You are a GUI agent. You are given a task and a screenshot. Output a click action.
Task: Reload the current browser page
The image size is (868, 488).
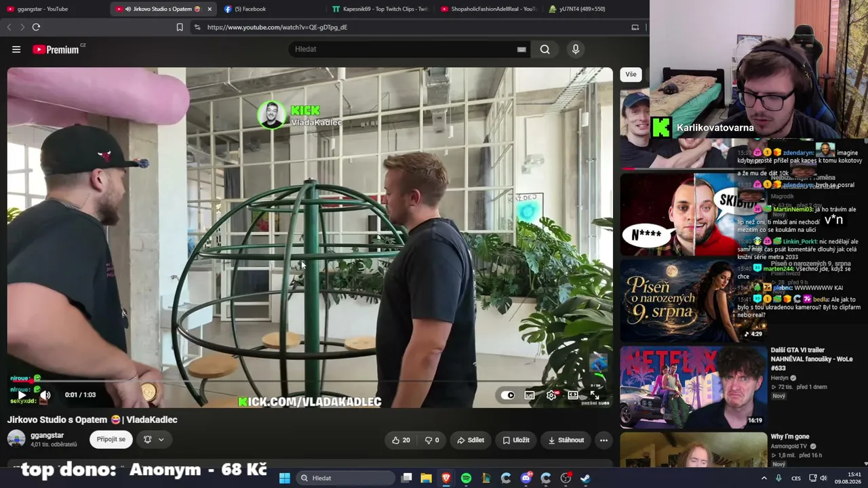click(36, 27)
